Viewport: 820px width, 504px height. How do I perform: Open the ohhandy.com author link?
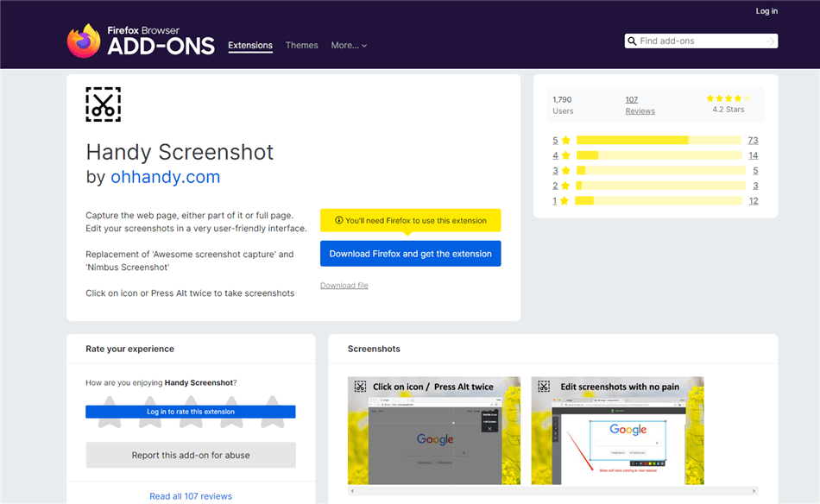pos(165,177)
